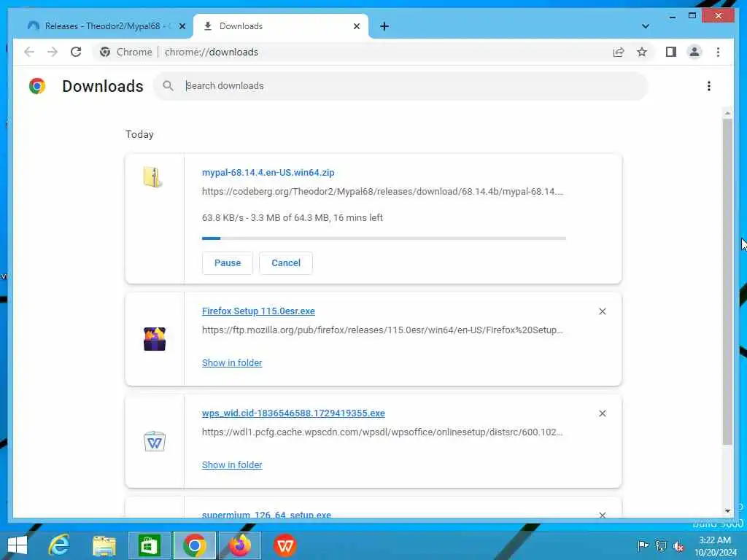Click the Today date heading

point(139,134)
